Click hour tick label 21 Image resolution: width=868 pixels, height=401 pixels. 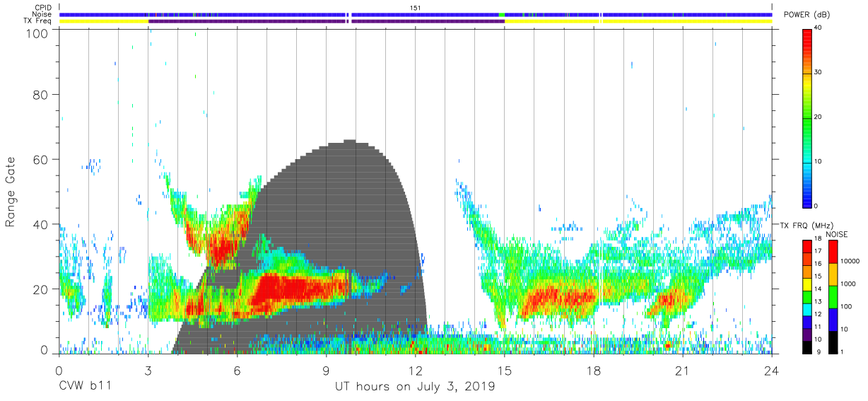point(683,370)
